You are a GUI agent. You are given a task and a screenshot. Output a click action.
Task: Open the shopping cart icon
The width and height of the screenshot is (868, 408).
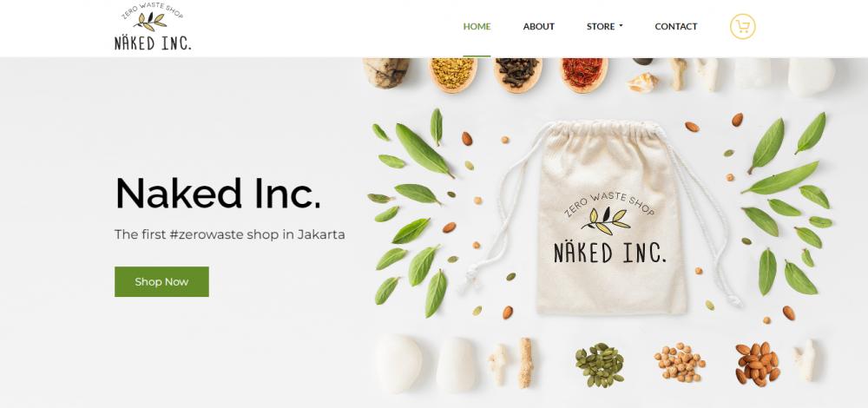click(742, 27)
